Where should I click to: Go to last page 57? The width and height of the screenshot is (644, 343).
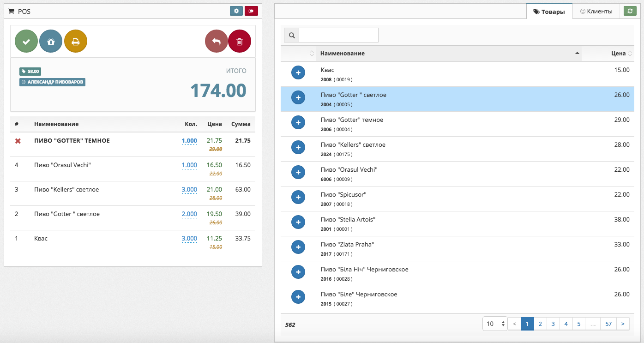608,324
